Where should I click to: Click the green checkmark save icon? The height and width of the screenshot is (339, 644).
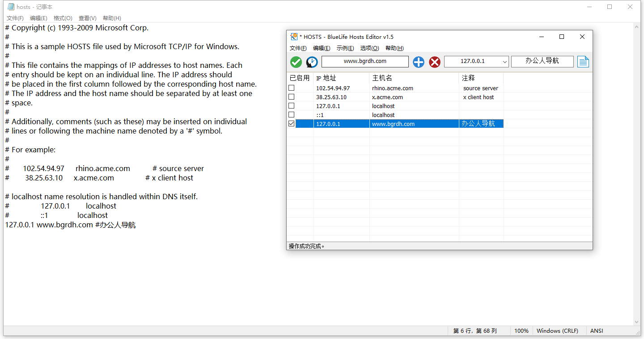[x=296, y=62]
